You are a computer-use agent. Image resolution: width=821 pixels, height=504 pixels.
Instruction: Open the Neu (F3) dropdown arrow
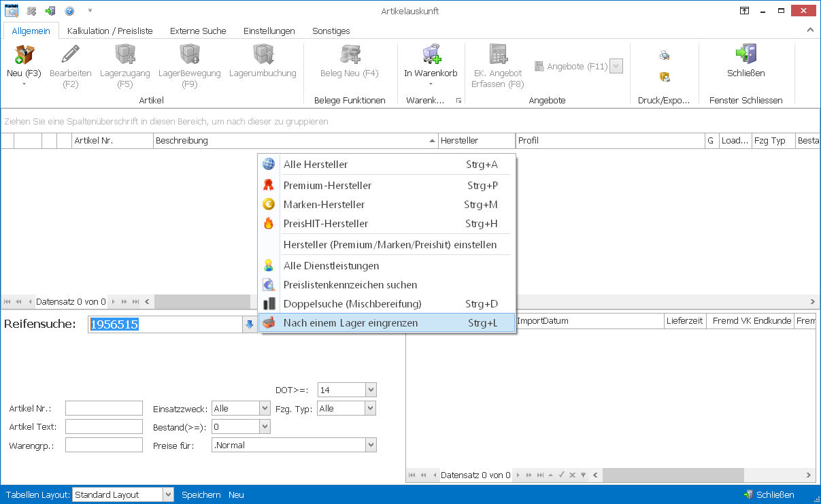click(24, 84)
